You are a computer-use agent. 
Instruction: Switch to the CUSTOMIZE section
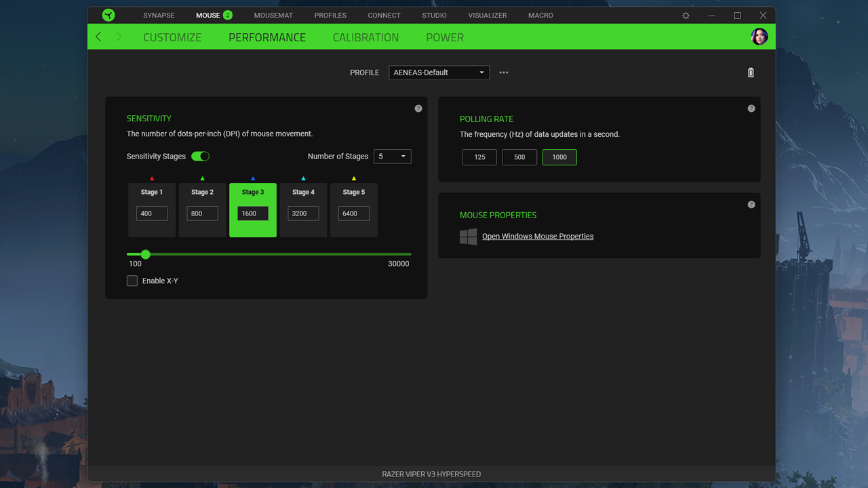click(x=172, y=37)
